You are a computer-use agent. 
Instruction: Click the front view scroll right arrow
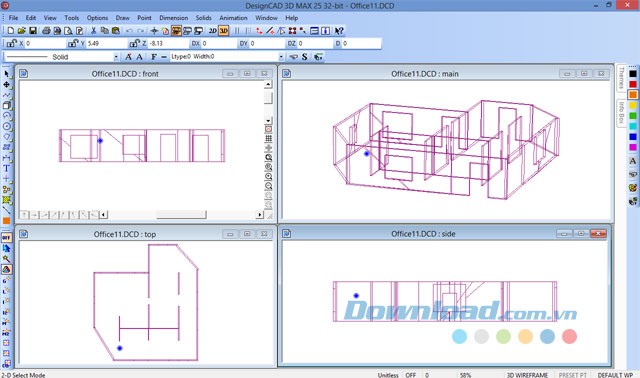click(x=260, y=214)
